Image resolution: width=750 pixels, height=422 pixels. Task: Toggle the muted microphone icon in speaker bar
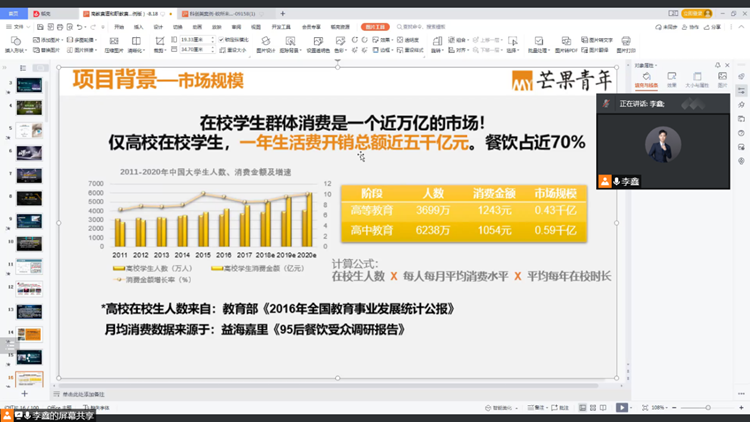click(x=606, y=103)
